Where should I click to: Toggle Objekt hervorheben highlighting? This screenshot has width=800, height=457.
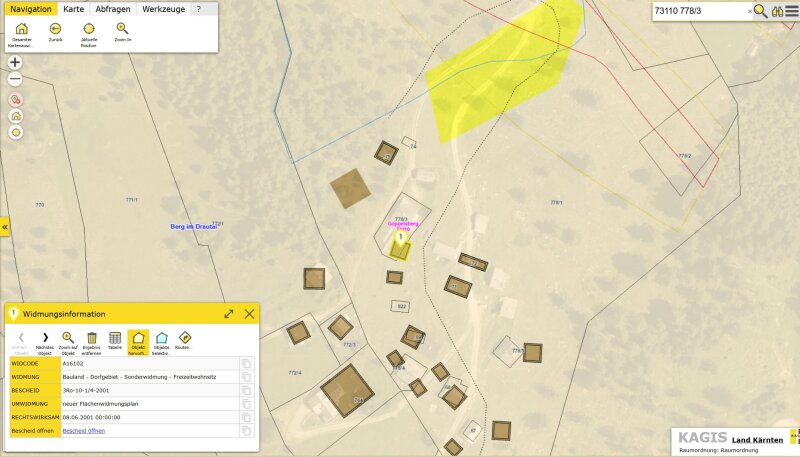pos(138,338)
